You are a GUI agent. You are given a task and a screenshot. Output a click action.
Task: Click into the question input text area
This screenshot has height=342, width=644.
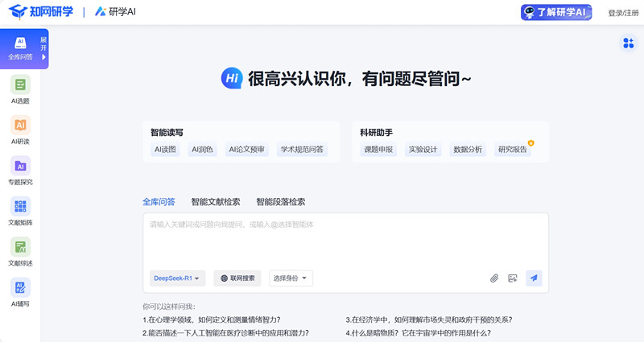pos(345,240)
